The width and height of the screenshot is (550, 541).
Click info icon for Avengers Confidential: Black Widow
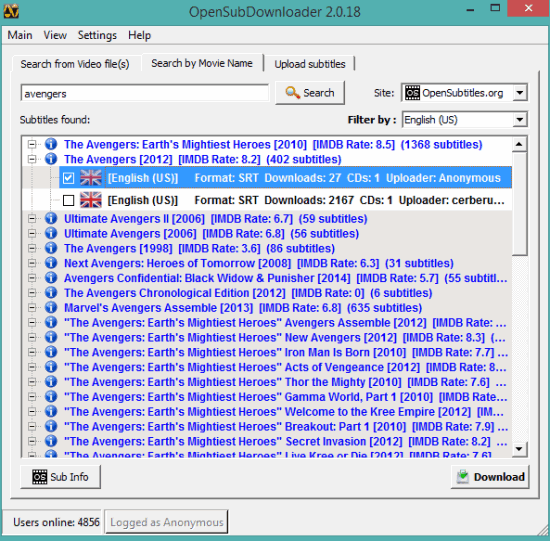[51, 278]
